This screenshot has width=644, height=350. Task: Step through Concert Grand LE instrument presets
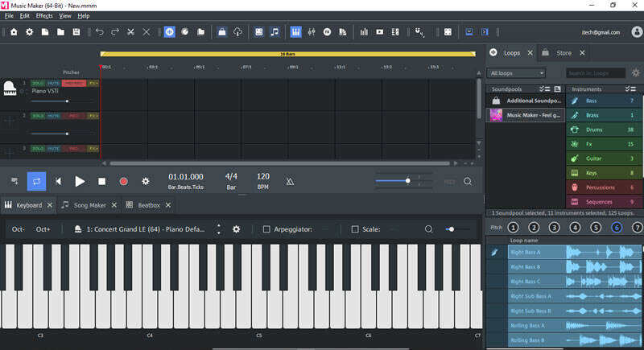(x=219, y=229)
